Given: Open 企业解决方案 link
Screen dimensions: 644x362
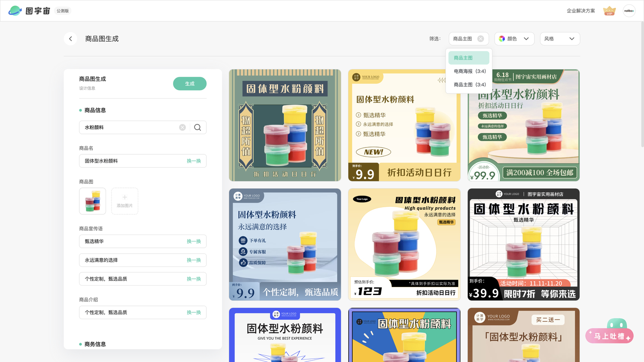Looking at the screenshot, I should pyautogui.click(x=580, y=11).
